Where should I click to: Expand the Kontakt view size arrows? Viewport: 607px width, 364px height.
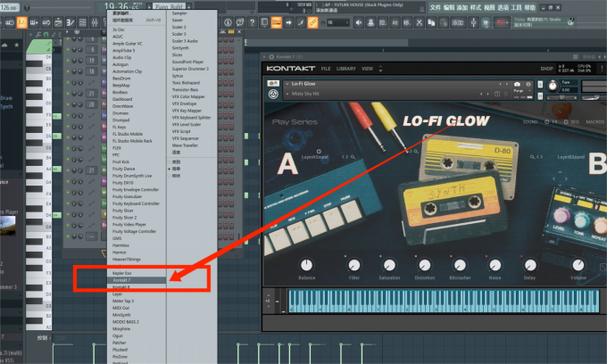pyautogui.click(x=380, y=69)
